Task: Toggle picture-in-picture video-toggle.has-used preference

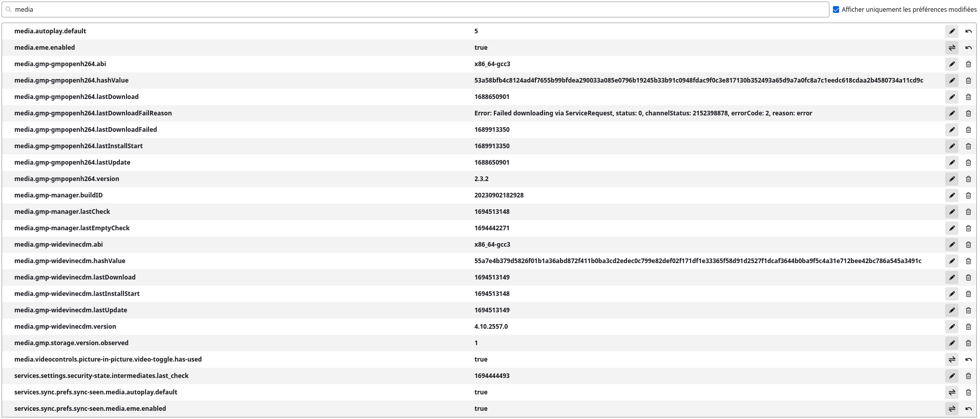Action: [952, 360]
